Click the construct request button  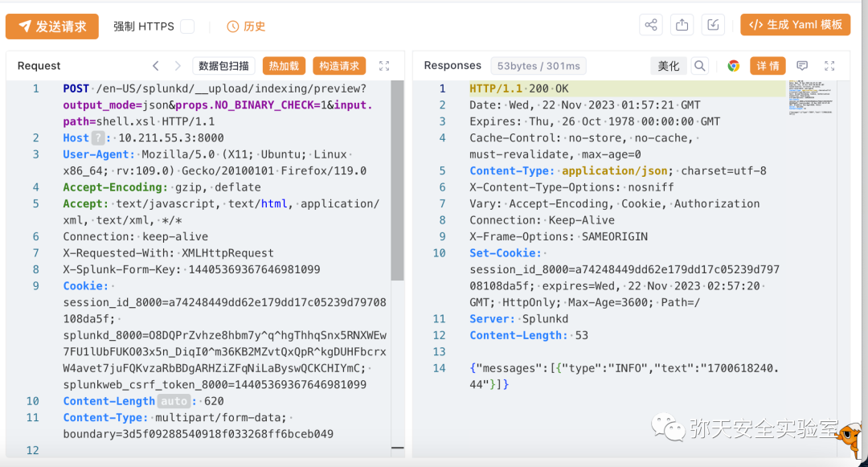coord(339,66)
